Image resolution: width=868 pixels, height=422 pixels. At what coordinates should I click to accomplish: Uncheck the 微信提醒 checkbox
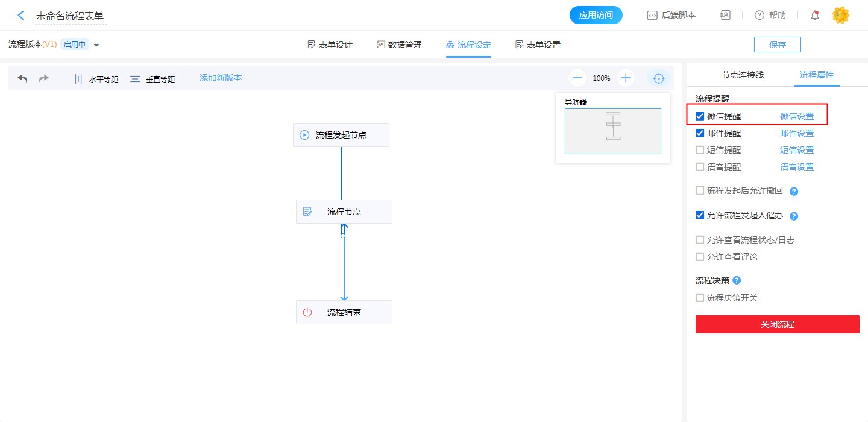point(700,116)
